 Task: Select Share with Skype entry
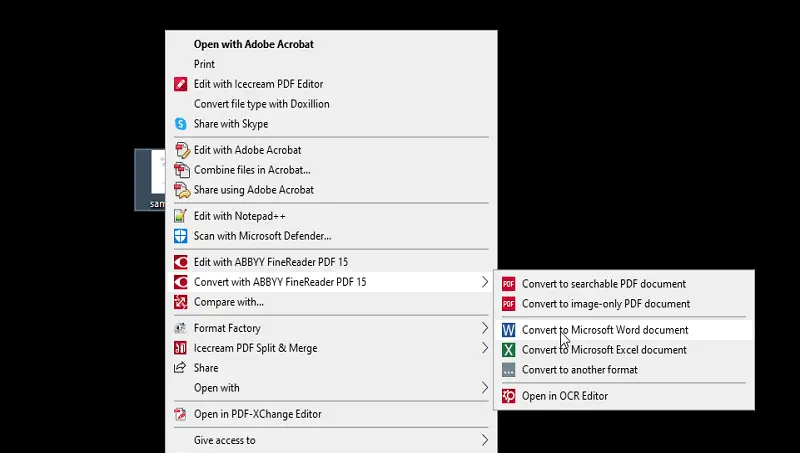(x=332, y=124)
